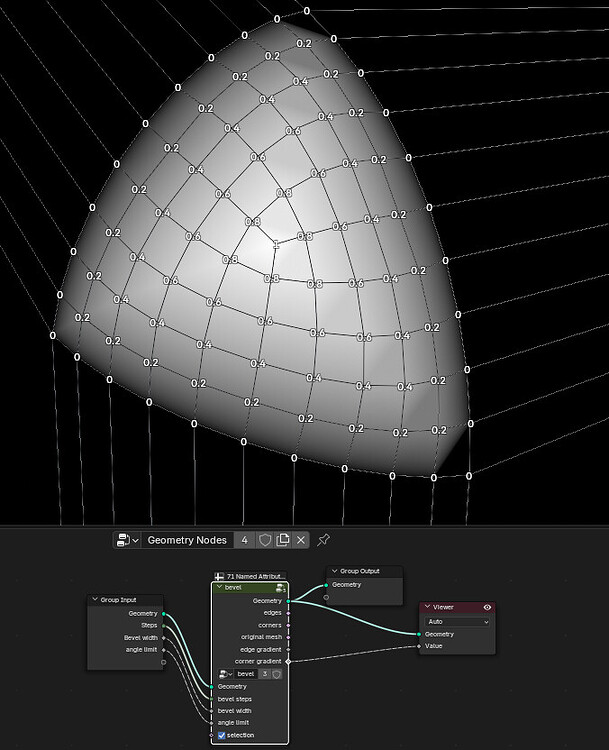The height and width of the screenshot is (750, 609).
Task: Click bevel node edge gradient output socket
Action: click(x=288, y=650)
